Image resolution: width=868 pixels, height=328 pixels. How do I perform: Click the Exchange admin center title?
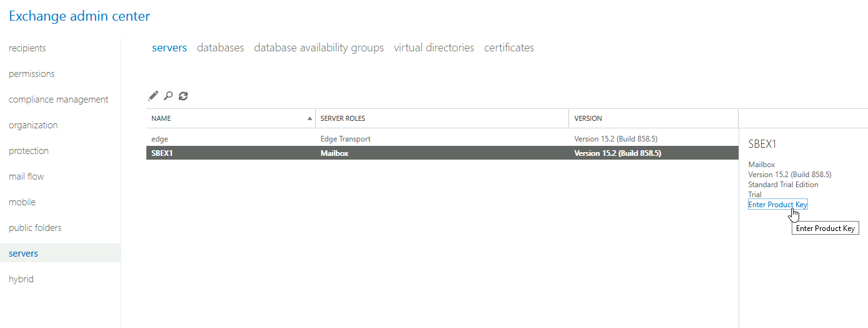(79, 16)
